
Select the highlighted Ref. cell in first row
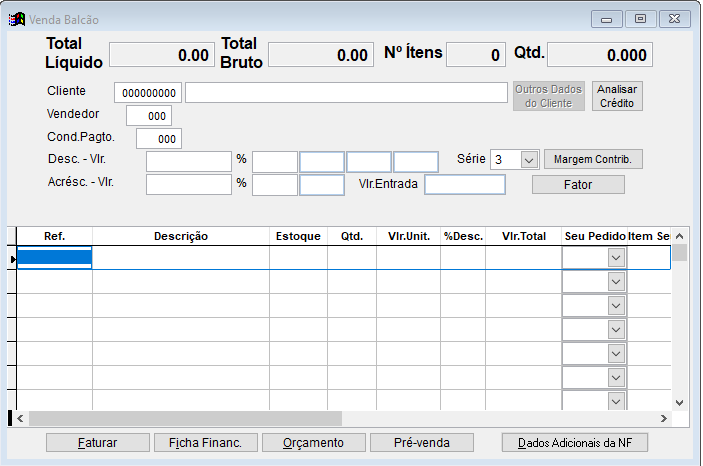[54, 257]
